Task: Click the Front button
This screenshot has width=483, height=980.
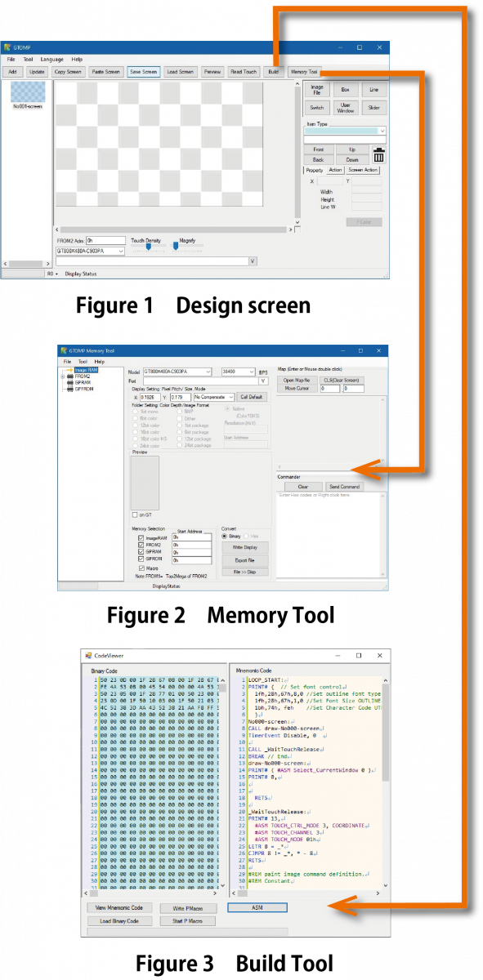Action: (x=319, y=150)
